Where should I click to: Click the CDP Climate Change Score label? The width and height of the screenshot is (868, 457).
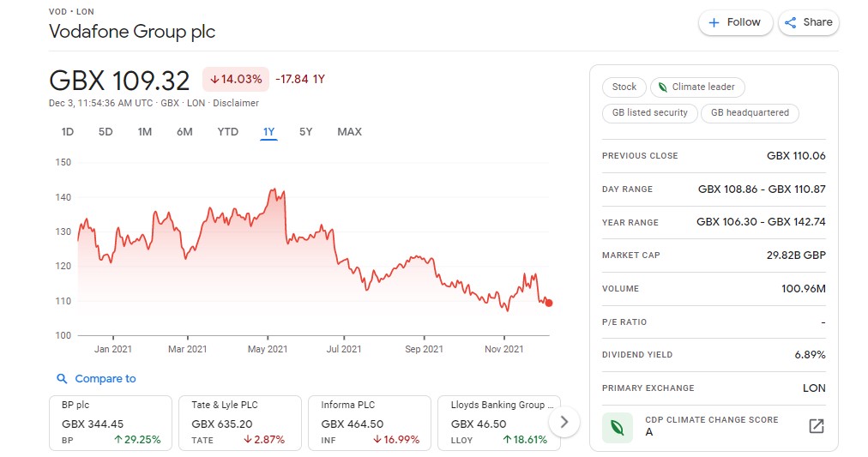click(711, 420)
